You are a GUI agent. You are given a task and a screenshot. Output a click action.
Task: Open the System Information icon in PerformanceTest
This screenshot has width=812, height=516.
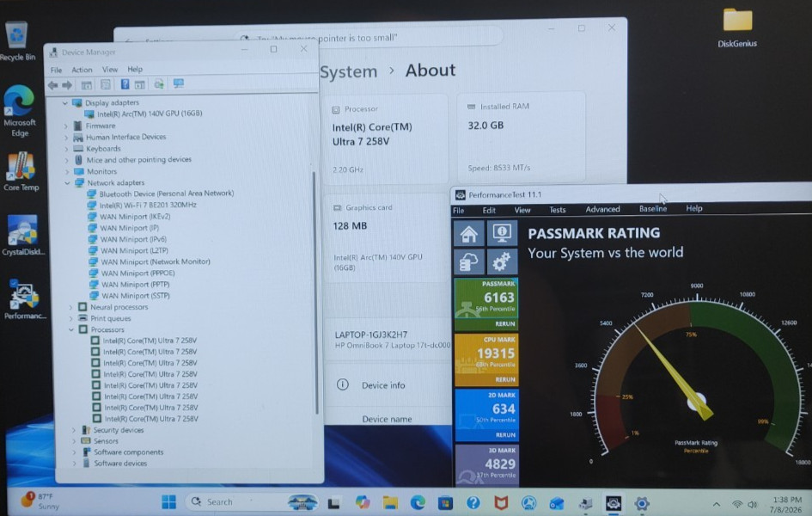pyautogui.click(x=501, y=232)
